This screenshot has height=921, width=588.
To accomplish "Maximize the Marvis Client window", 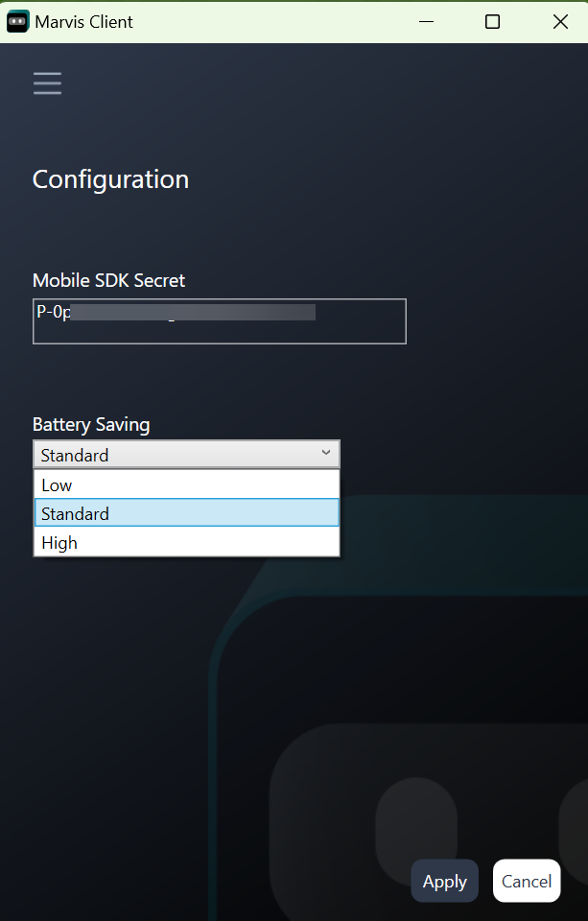I will click(x=492, y=22).
